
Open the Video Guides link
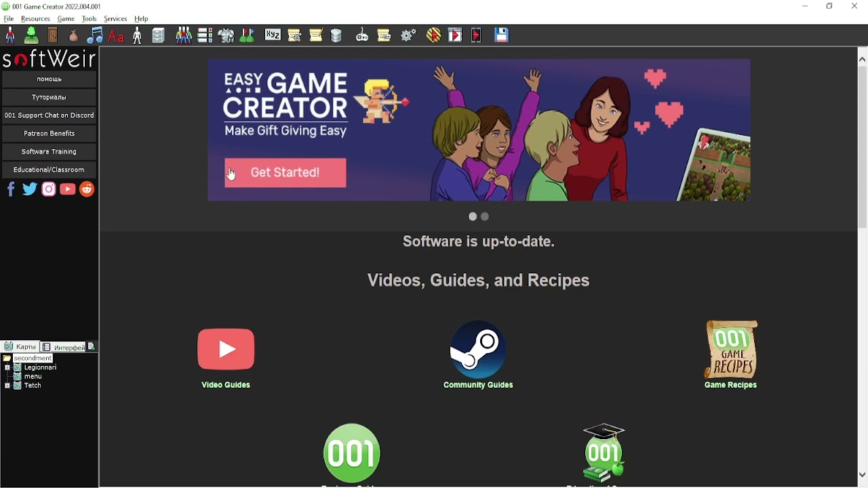point(226,358)
